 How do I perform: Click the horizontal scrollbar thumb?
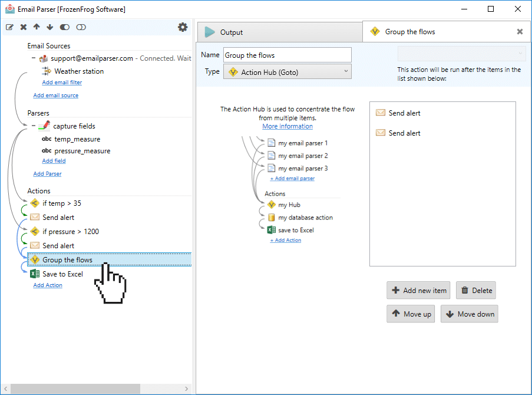(75, 389)
